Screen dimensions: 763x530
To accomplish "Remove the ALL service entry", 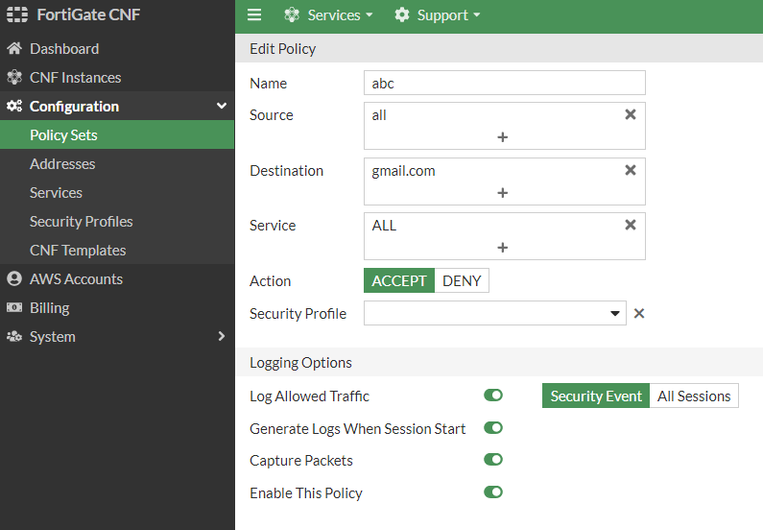I will coord(630,225).
